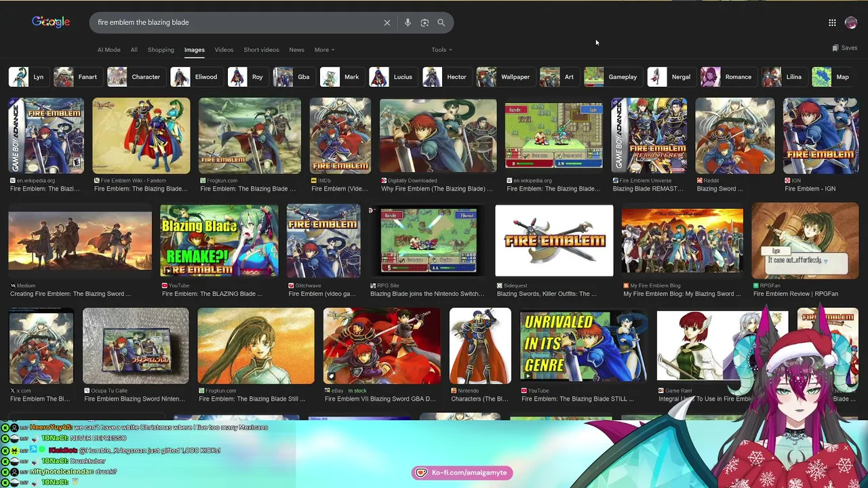Filter images by Fanart chip

[77, 77]
